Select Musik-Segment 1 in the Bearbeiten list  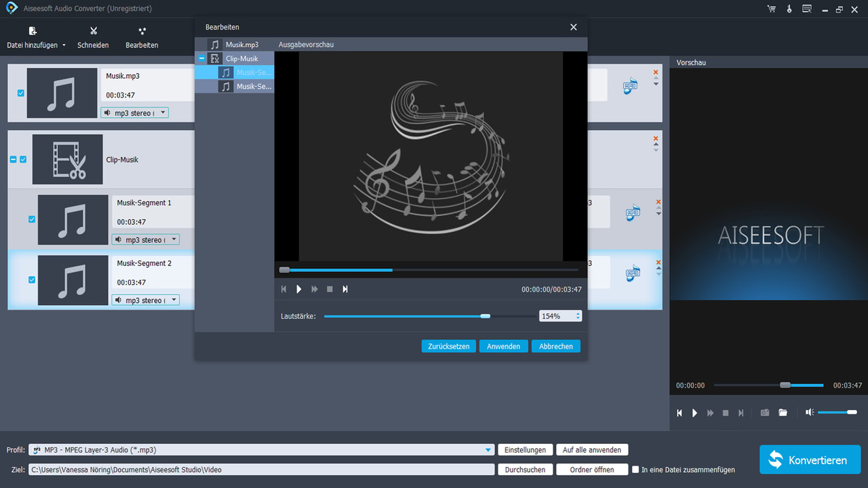click(x=253, y=72)
